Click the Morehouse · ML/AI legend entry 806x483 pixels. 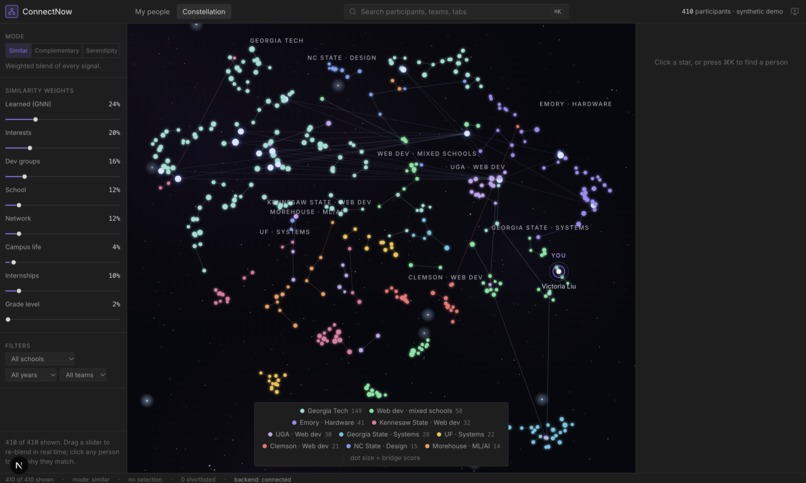click(x=462, y=446)
